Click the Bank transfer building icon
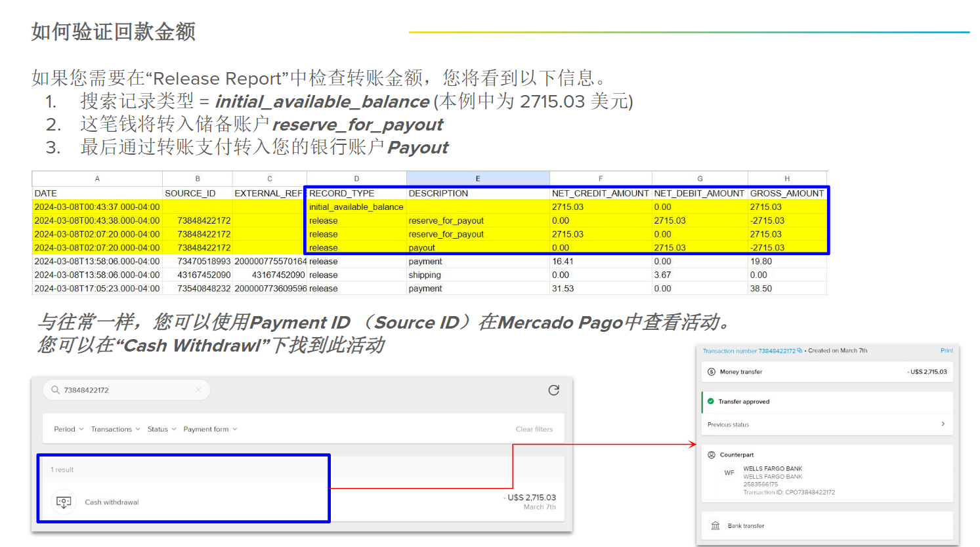Image resolution: width=980 pixels, height=547 pixels. 715,525
